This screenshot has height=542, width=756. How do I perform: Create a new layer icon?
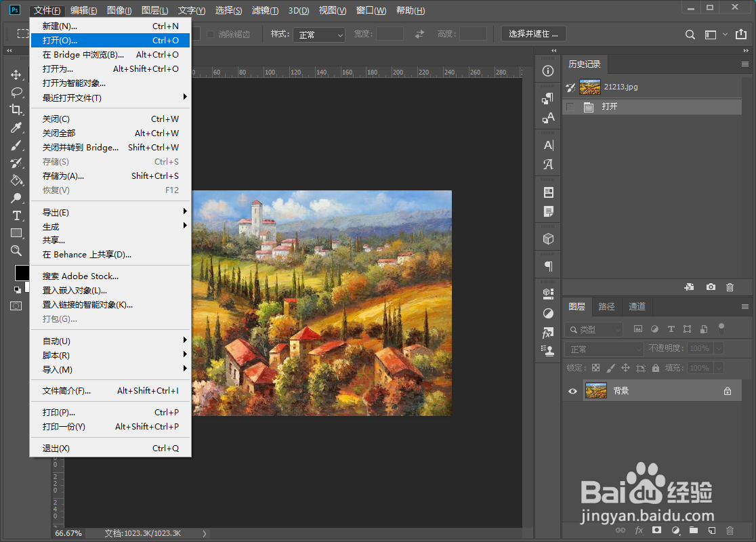pos(712,530)
